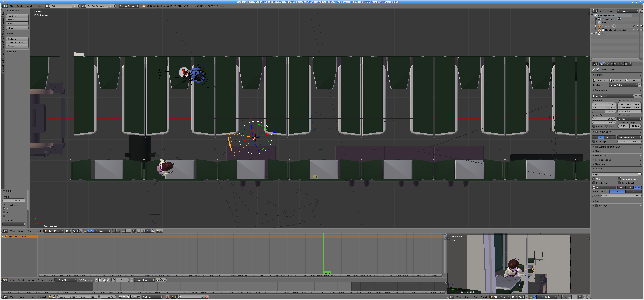Toggle the 3D manipulator rotate arc icon
The width and height of the screenshot is (644, 300).
point(92,231)
